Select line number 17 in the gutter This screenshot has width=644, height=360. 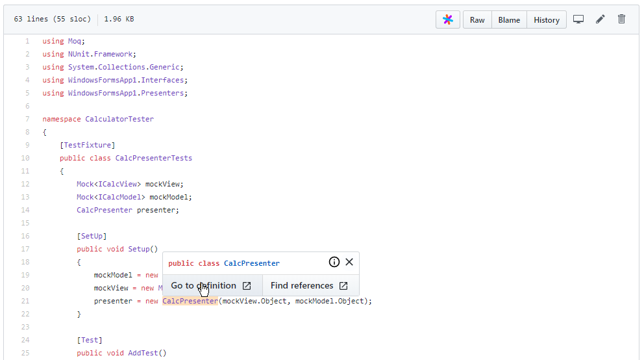click(25, 249)
